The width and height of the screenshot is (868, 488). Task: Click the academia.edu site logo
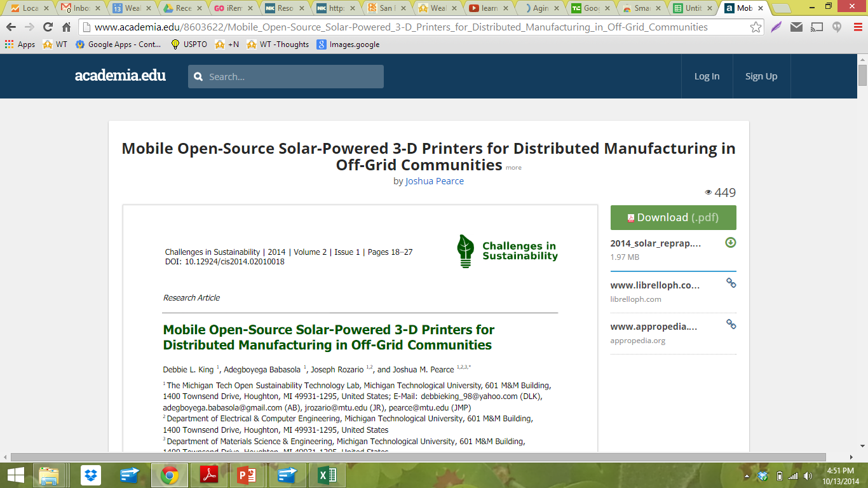point(120,76)
